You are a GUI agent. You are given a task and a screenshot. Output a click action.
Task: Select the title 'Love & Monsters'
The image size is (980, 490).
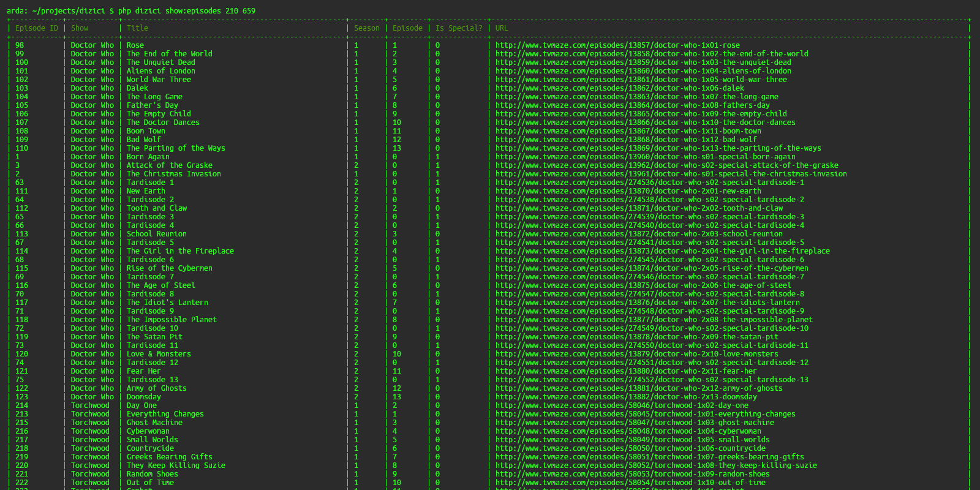click(159, 354)
